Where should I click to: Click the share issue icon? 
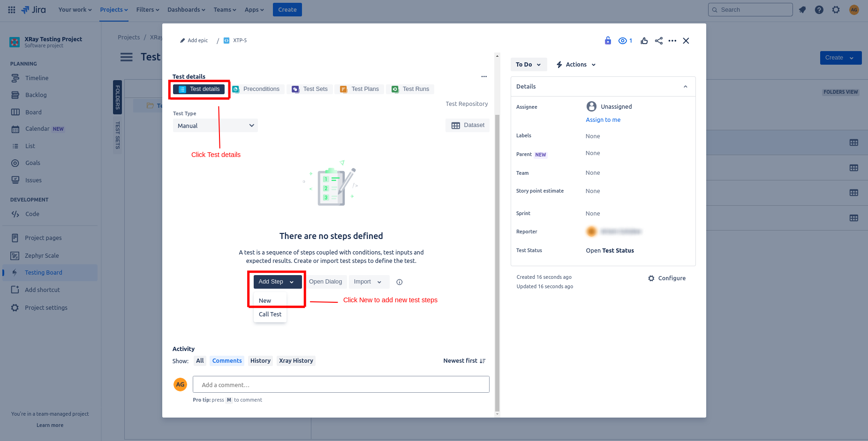[659, 41]
